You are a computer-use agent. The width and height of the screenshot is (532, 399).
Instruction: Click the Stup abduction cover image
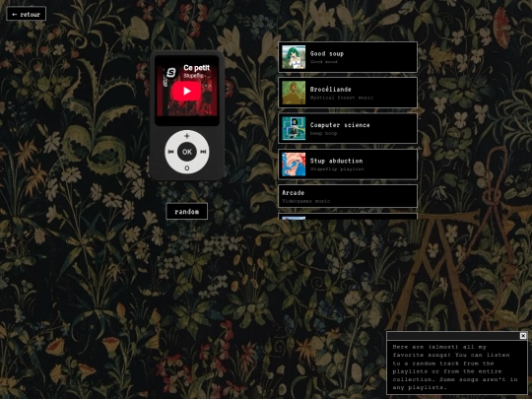(x=294, y=165)
